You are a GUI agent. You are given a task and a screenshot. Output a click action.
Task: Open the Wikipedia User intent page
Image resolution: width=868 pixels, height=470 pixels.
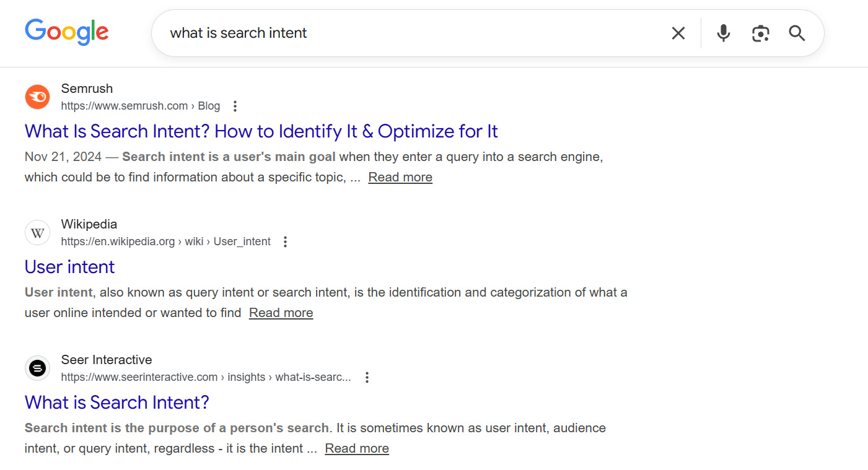coord(69,267)
